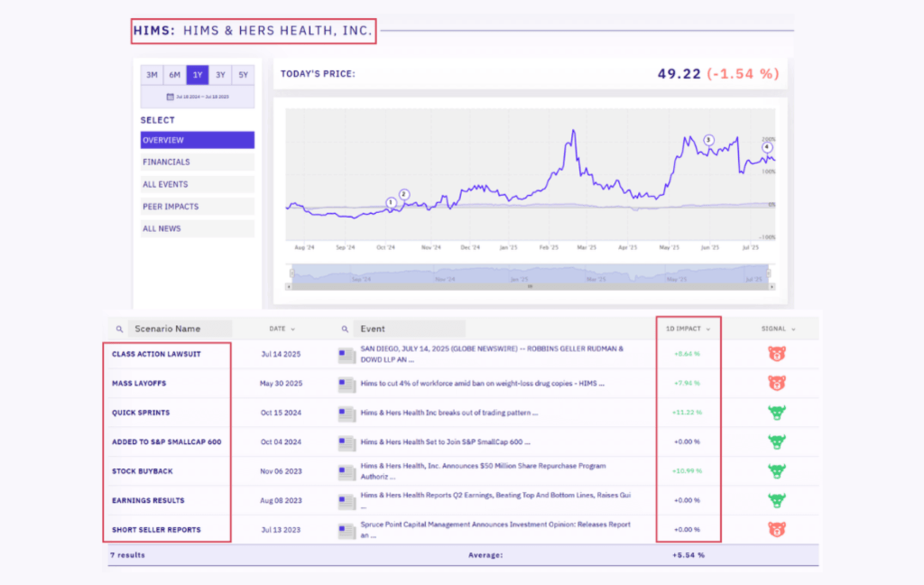Click the left arrow of chart scrollbar
The height and width of the screenshot is (585, 924).
tap(288, 286)
